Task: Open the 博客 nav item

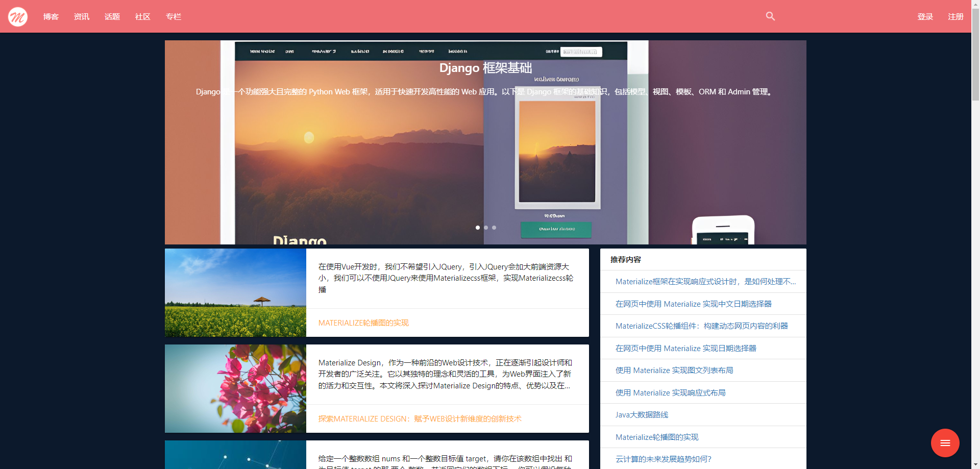Action: (51, 17)
